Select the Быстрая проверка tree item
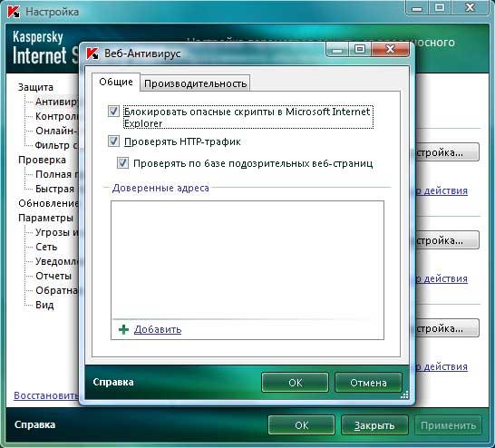Screen dimensions: 495x448 (55, 189)
